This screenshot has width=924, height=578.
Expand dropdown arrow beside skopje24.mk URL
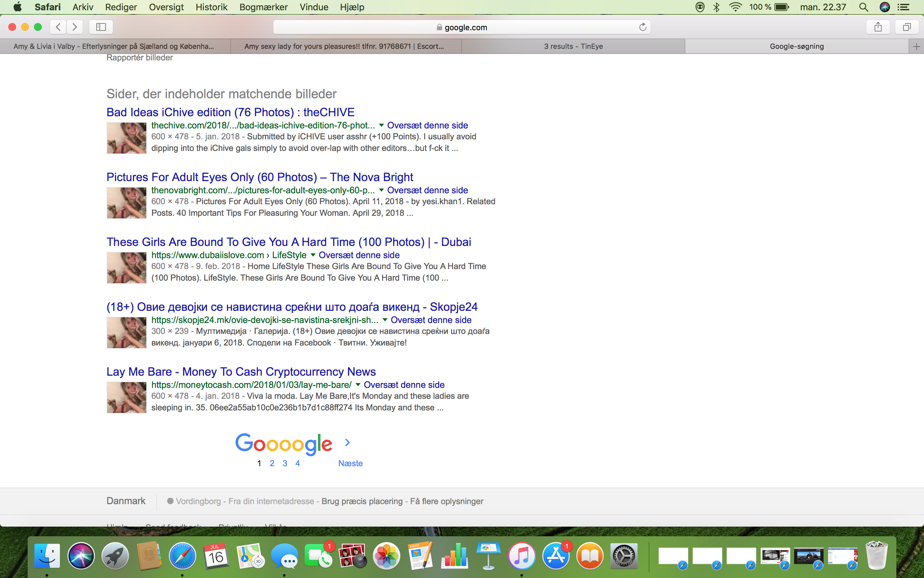384,320
